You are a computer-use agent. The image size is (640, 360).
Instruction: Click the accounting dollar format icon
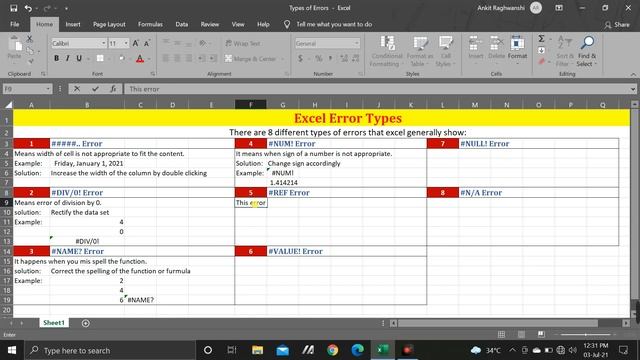(x=300, y=58)
